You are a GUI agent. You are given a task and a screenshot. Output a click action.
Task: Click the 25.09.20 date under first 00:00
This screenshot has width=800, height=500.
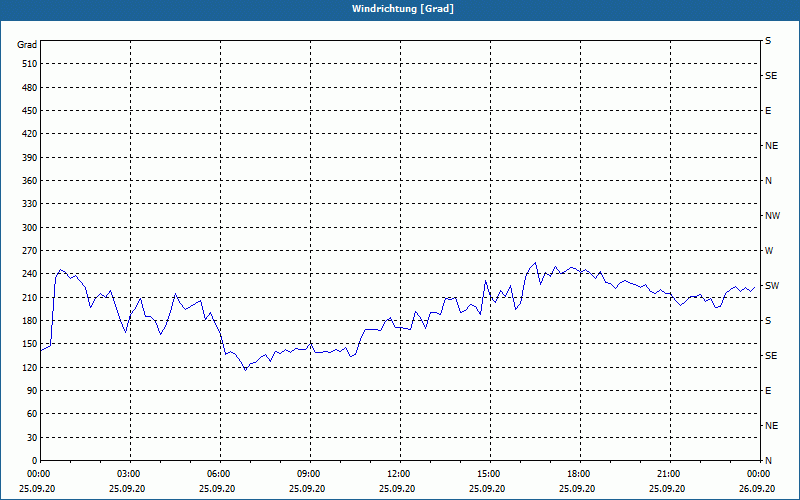tap(37, 489)
